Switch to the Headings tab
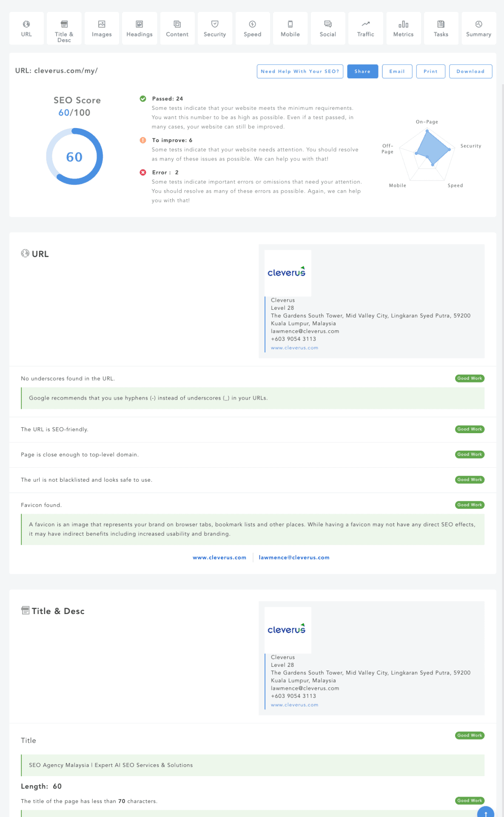 140,29
